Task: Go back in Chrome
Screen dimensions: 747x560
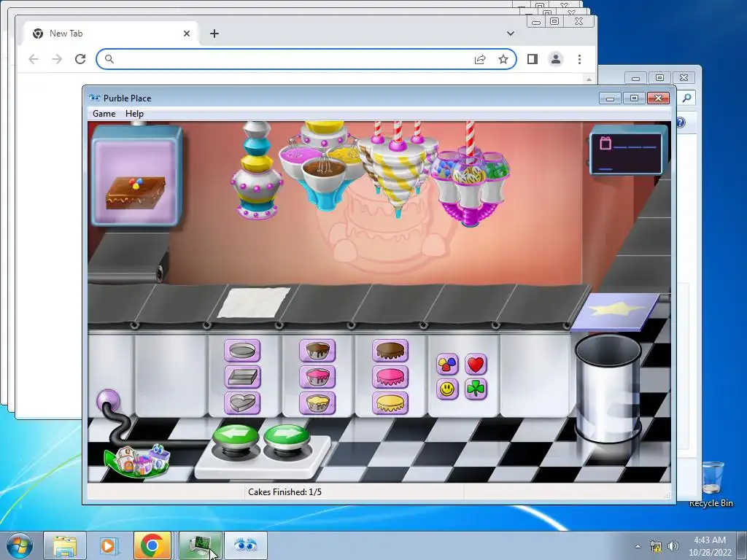Action: coord(34,59)
